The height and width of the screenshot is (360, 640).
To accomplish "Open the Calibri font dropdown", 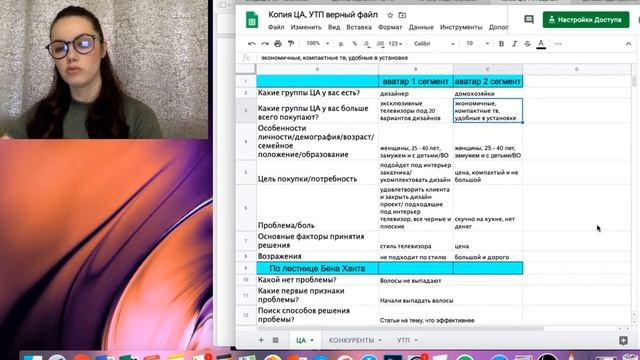I will click(434, 44).
